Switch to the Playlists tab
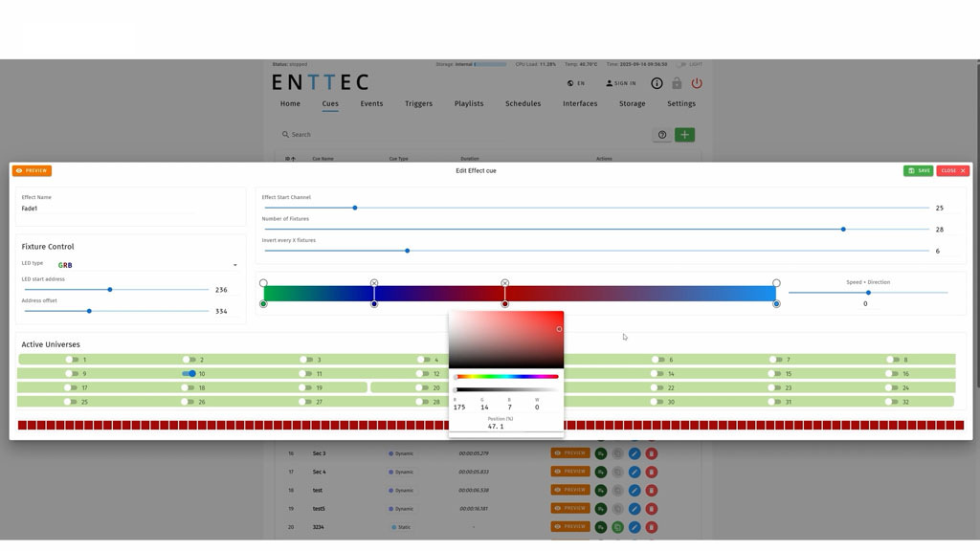This screenshot has width=980, height=551. coord(469,103)
